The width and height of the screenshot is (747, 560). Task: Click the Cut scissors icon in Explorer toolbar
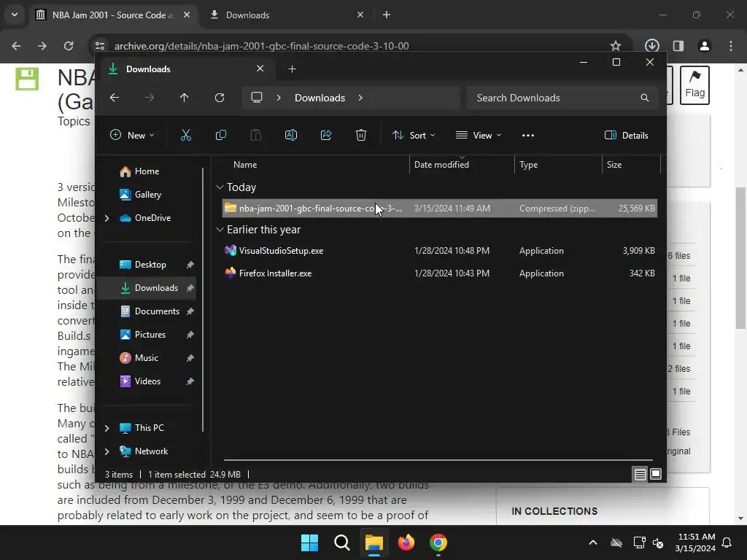point(186,135)
